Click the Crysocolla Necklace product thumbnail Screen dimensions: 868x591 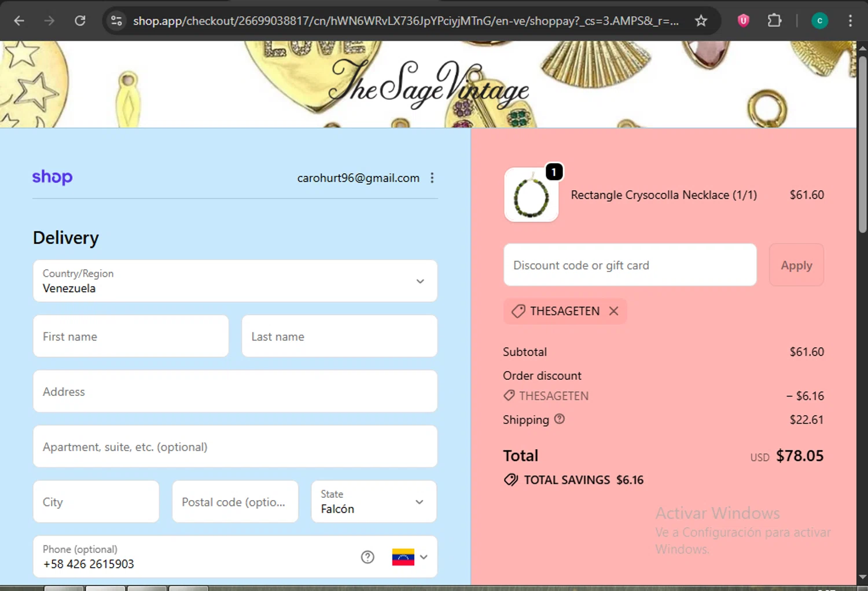(531, 195)
